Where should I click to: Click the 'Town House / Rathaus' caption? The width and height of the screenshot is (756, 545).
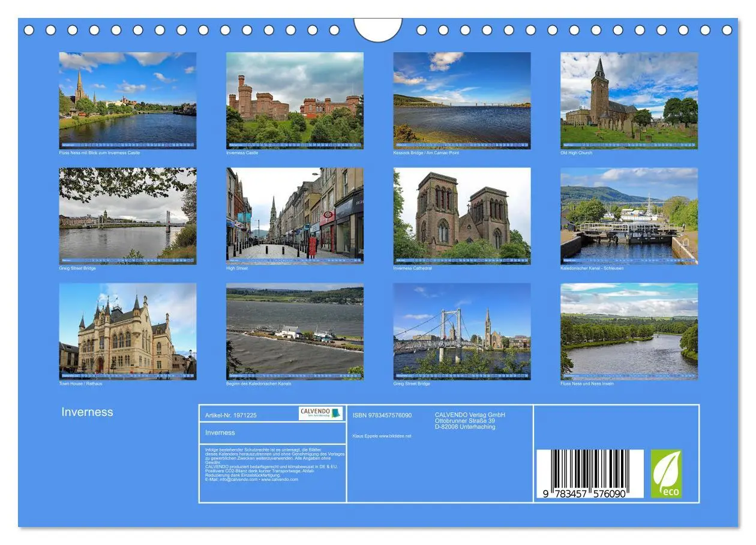[x=80, y=384]
